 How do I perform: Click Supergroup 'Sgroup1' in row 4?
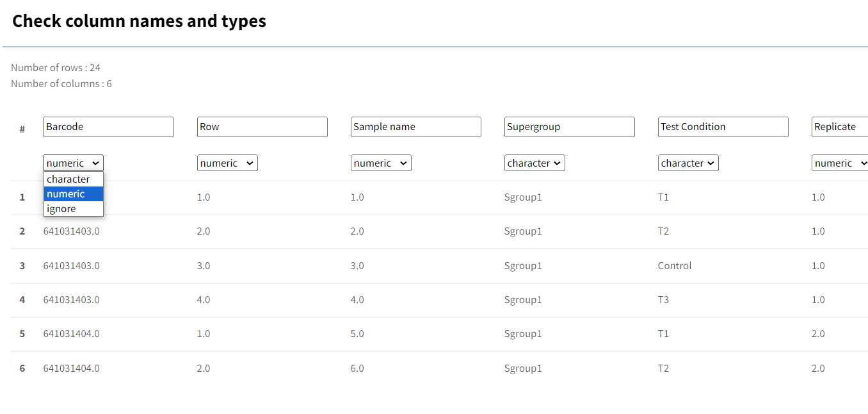coord(523,300)
